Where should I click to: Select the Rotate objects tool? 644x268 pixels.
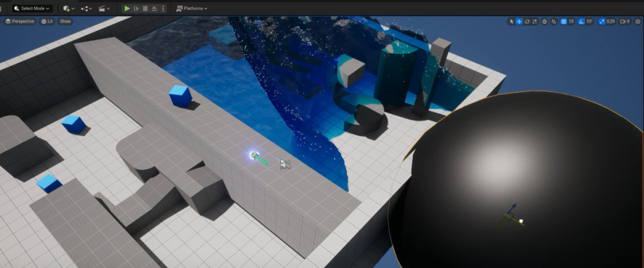[527, 21]
